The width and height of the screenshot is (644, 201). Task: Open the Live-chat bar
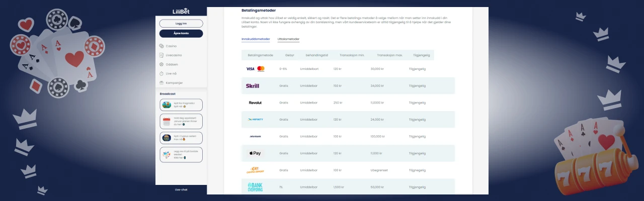(x=181, y=189)
